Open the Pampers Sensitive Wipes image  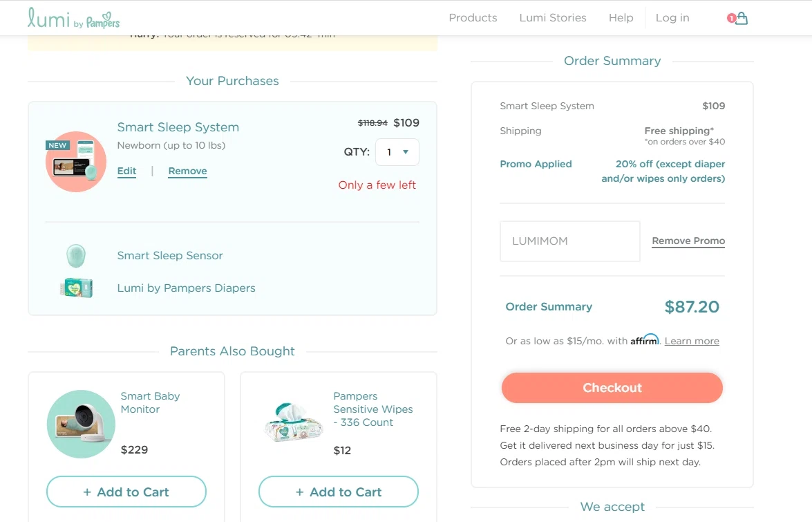[x=294, y=422]
